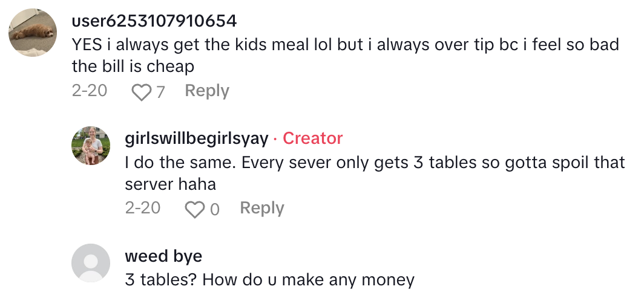Visit the girlswillbegirlsyay username link
Viewport: 644px width, 295px height.
(x=196, y=138)
